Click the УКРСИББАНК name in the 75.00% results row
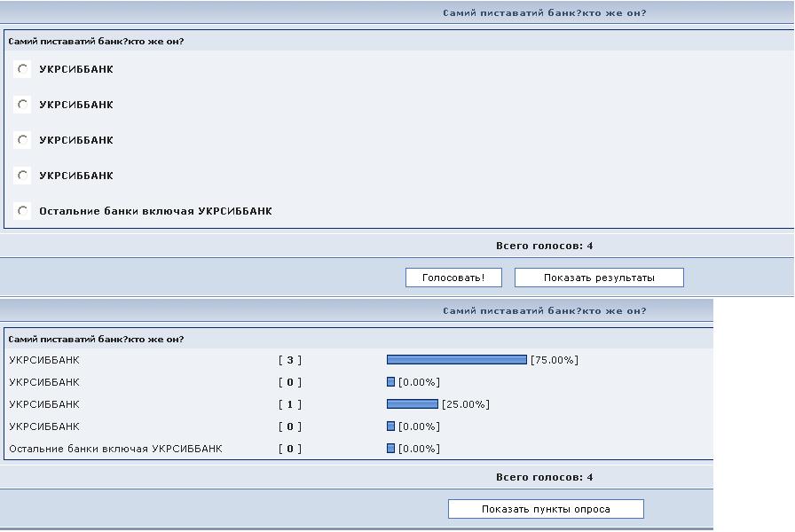795x532 pixels. click(44, 360)
